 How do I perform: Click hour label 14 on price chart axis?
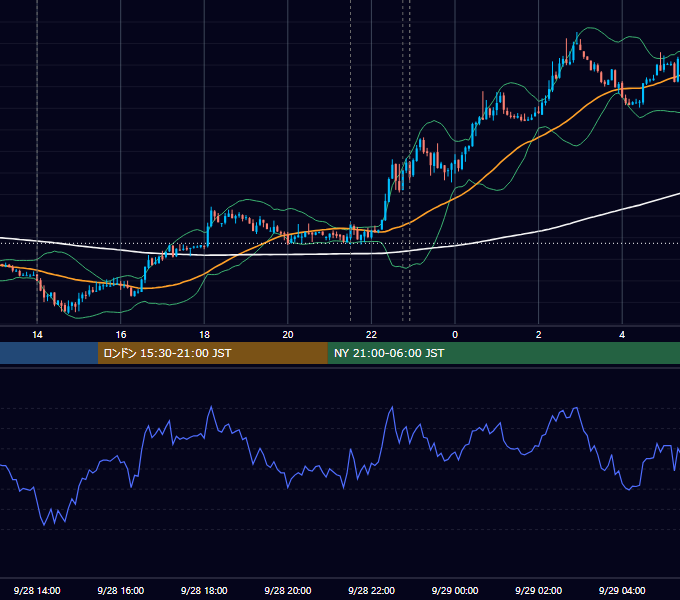tap(37, 335)
